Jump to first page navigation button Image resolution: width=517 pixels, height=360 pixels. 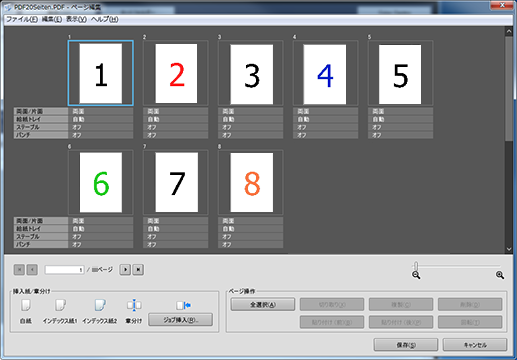[x=19, y=270]
